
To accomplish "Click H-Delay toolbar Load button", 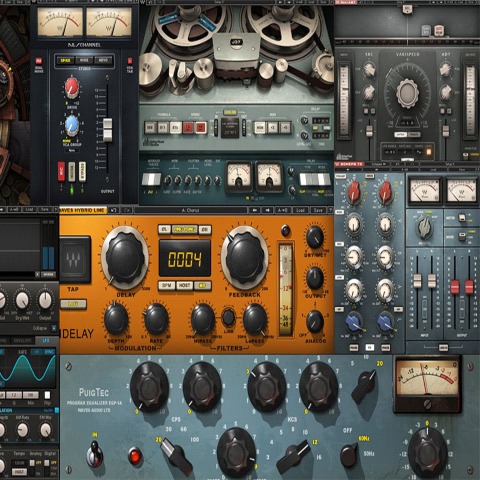I will 300,210.
